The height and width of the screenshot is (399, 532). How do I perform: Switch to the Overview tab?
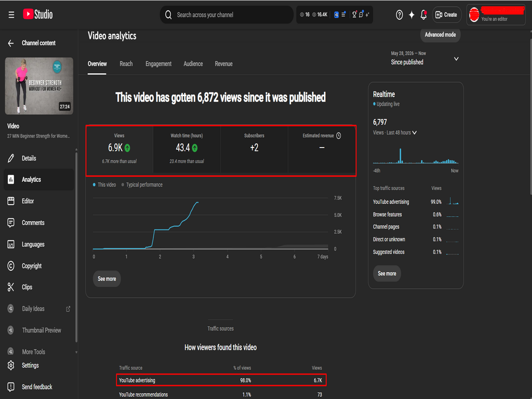click(97, 64)
